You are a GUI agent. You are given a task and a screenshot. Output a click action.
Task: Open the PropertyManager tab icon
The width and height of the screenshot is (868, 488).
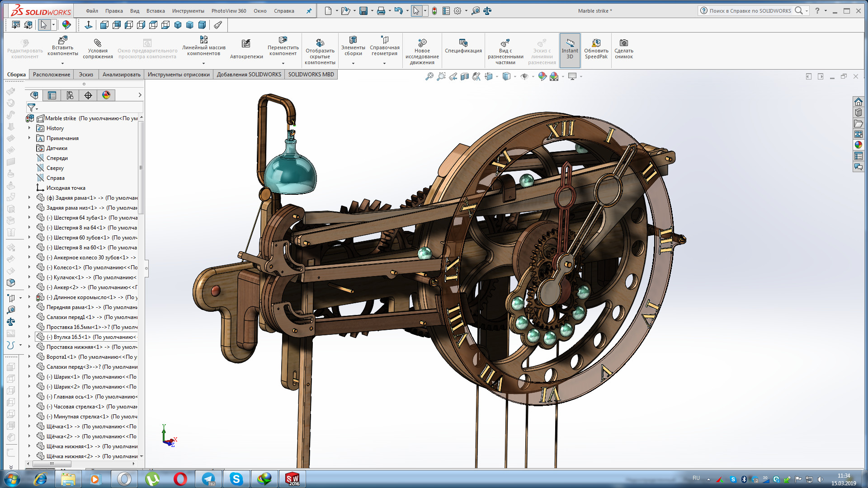click(52, 95)
